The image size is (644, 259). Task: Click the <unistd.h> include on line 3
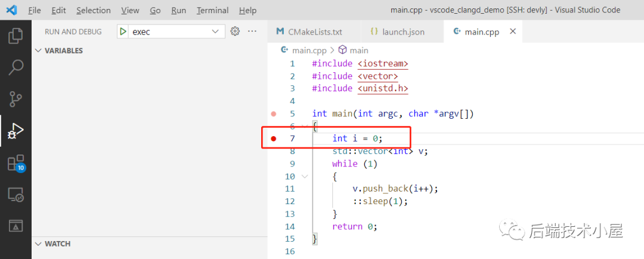[x=383, y=88]
